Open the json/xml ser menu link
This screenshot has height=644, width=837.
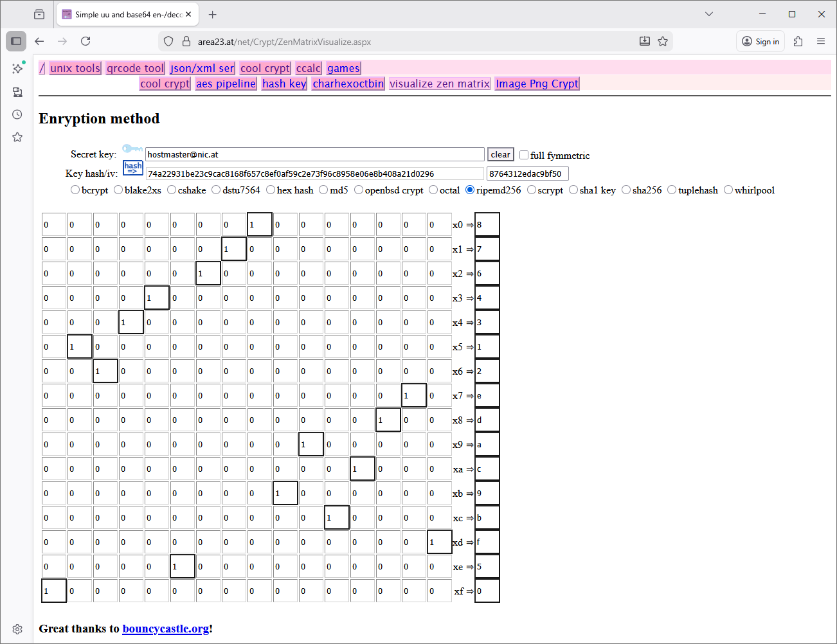pyautogui.click(x=202, y=68)
